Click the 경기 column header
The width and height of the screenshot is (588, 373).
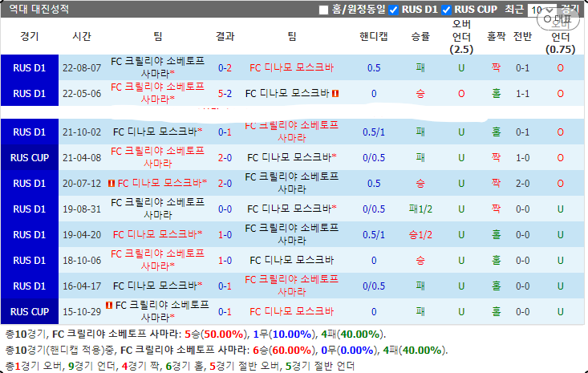click(30, 36)
